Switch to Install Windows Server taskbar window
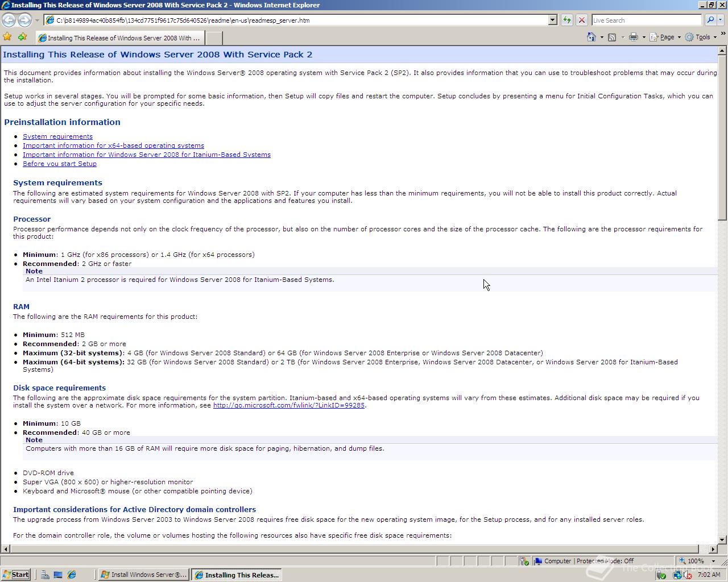This screenshot has height=582, width=728. pos(143,575)
